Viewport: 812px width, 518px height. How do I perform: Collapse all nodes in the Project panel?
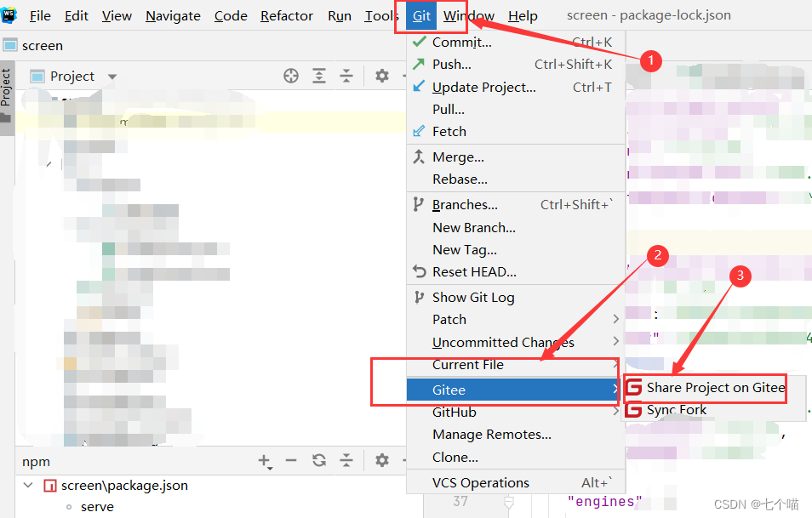346,76
